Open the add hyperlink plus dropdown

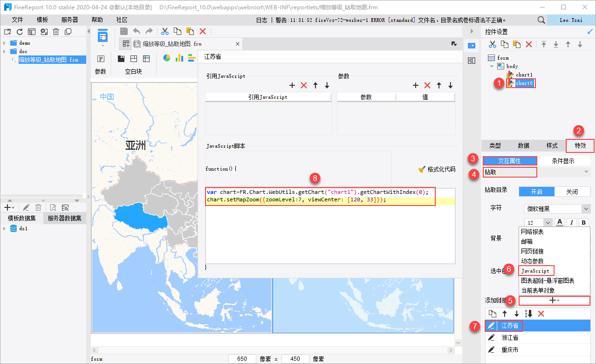pos(555,301)
